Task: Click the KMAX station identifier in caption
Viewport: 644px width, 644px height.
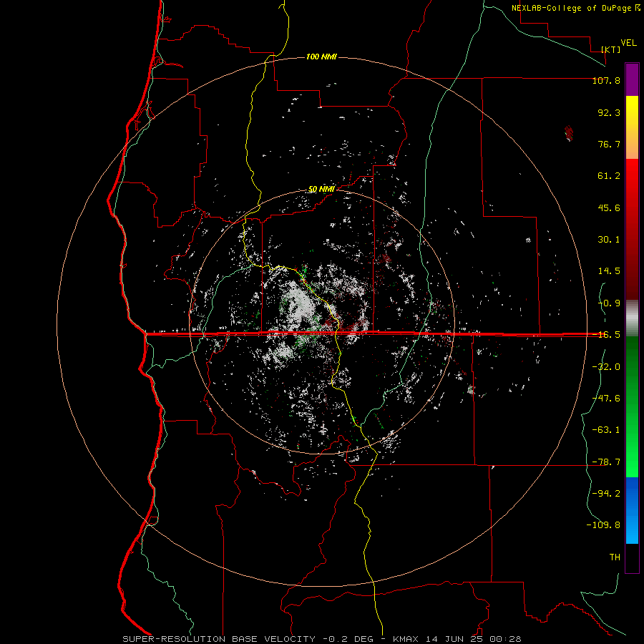Action: (x=407, y=639)
